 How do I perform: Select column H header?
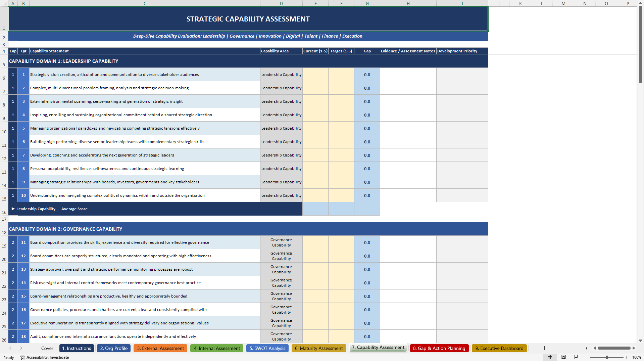pos(408,3)
